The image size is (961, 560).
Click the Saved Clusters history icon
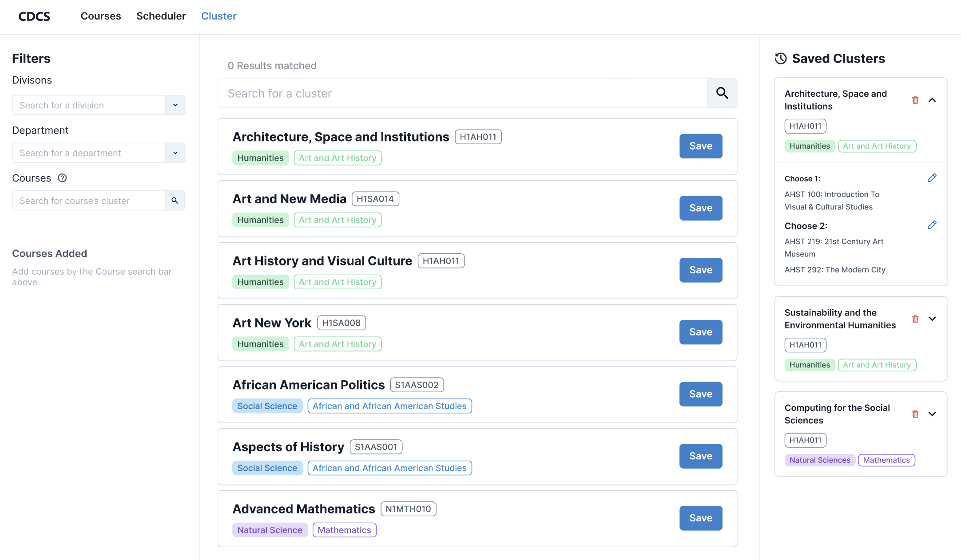[781, 59]
